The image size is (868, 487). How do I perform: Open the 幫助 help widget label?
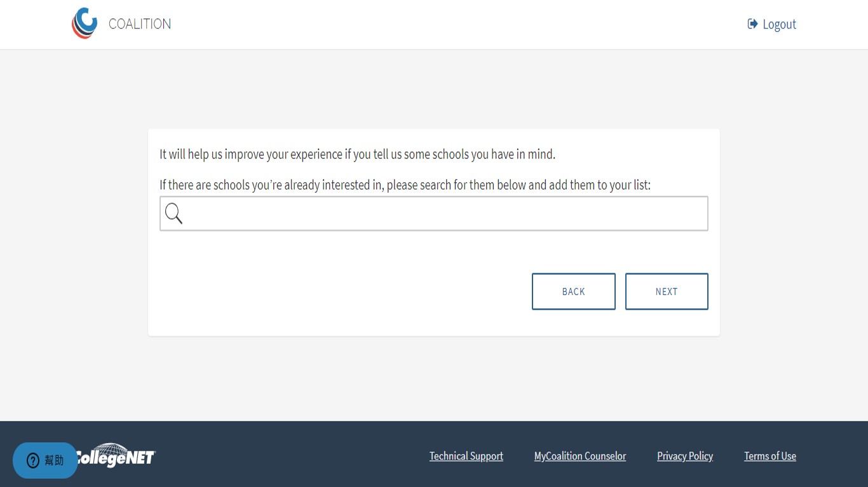click(x=54, y=461)
